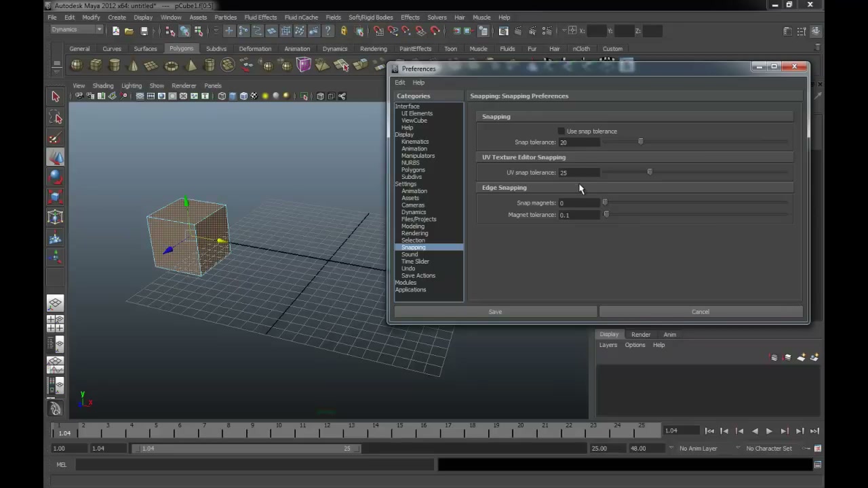Image resolution: width=868 pixels, height=488 pixels.
Task: Open the Dynamics menu set dropdown
Action: [x=77, y=30]
